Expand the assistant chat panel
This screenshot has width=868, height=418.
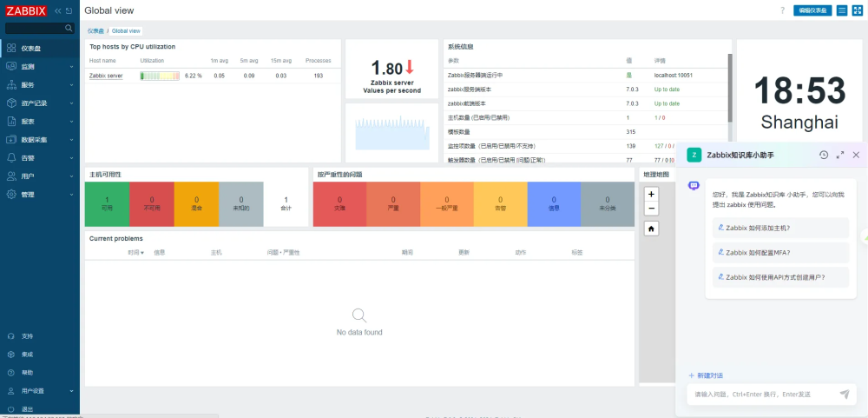coord(840,156)
